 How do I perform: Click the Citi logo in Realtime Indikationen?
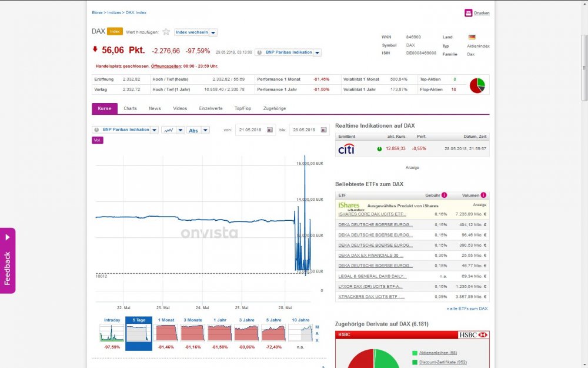coord(346,149)
